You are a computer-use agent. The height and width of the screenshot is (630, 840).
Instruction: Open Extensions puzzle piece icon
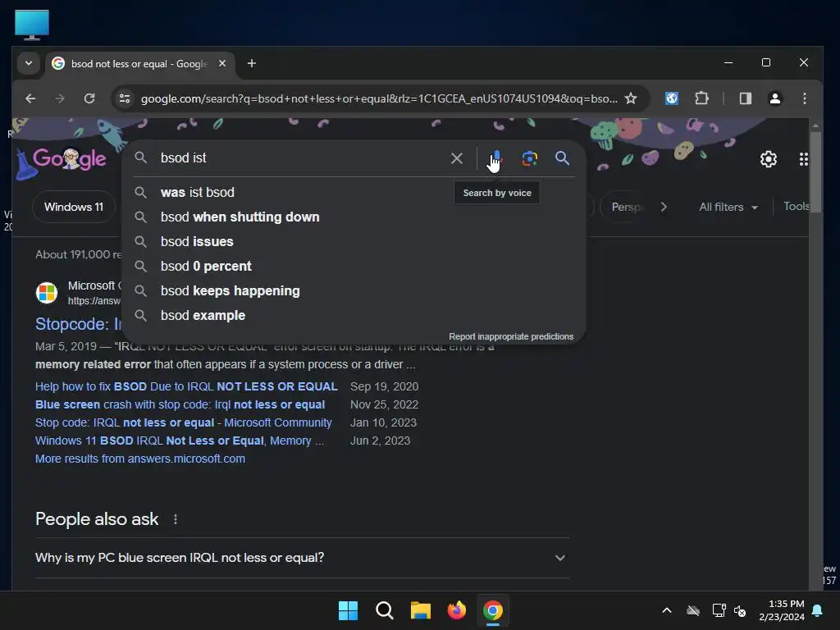701,98
